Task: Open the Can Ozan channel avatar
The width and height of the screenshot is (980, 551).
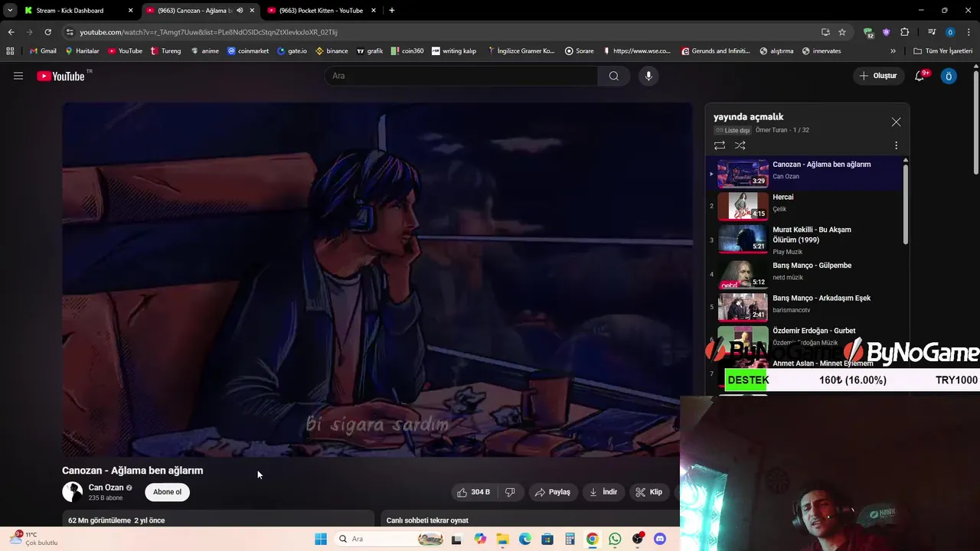Action: 73,492
